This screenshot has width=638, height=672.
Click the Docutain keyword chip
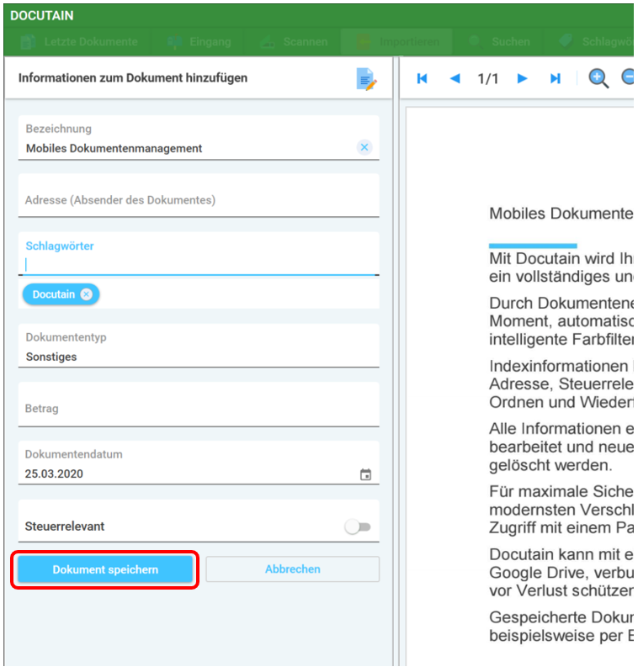point(61,294)
